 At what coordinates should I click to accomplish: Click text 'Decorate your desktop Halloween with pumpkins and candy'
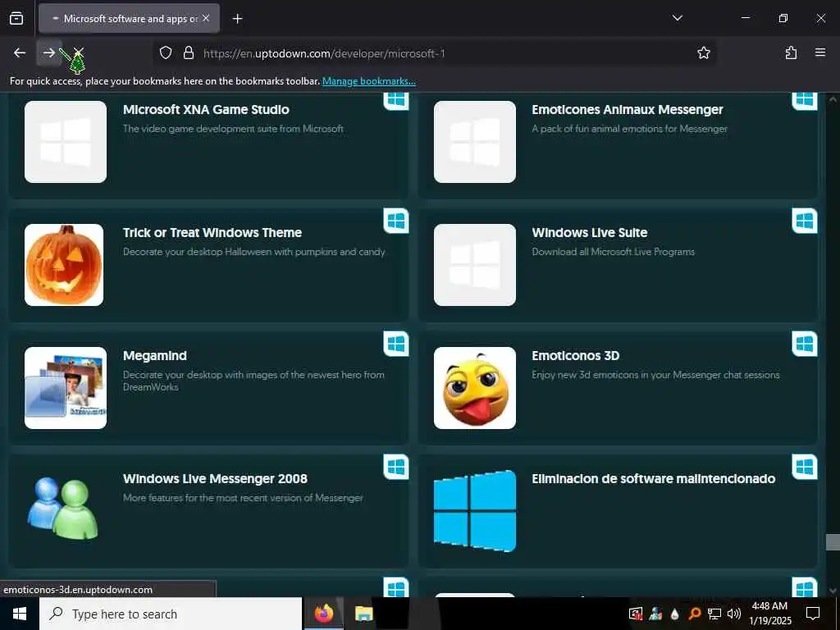[254, 252]
